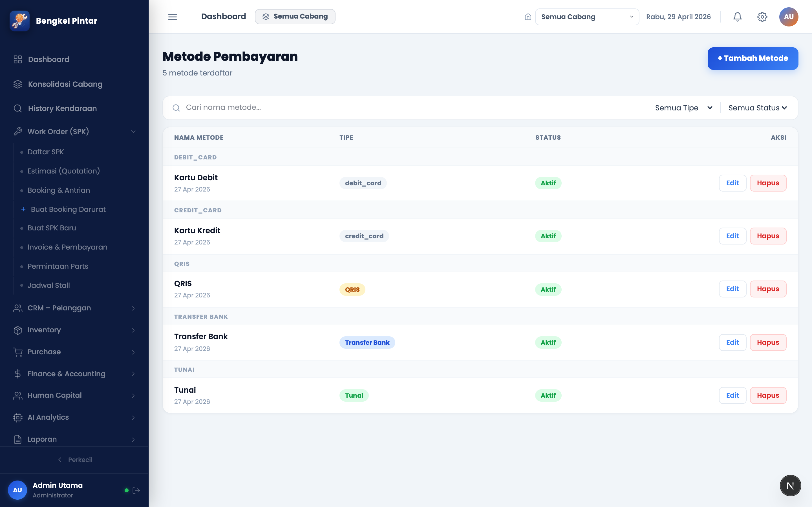Screen dimensions: 812x507
Task: Open the AU user avatar in the header
Action: (789, 17)
